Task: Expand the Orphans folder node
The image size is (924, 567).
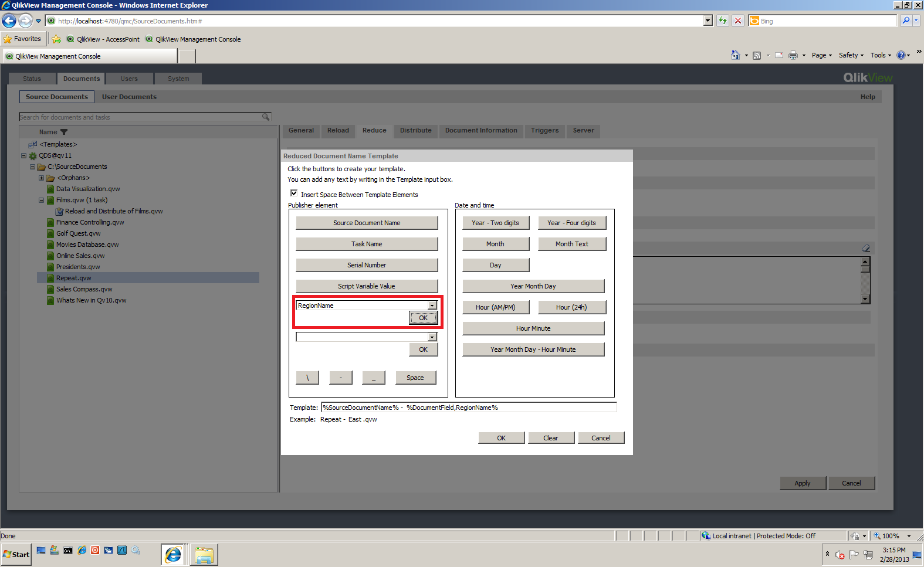Action: pyautogui.click(x=41, y=178)
